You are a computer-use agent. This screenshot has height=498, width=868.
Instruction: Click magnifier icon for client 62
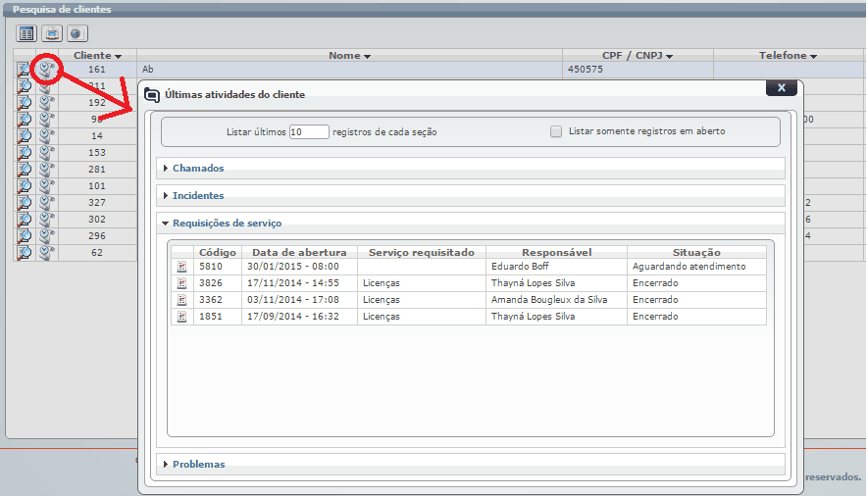coord(24,253)
